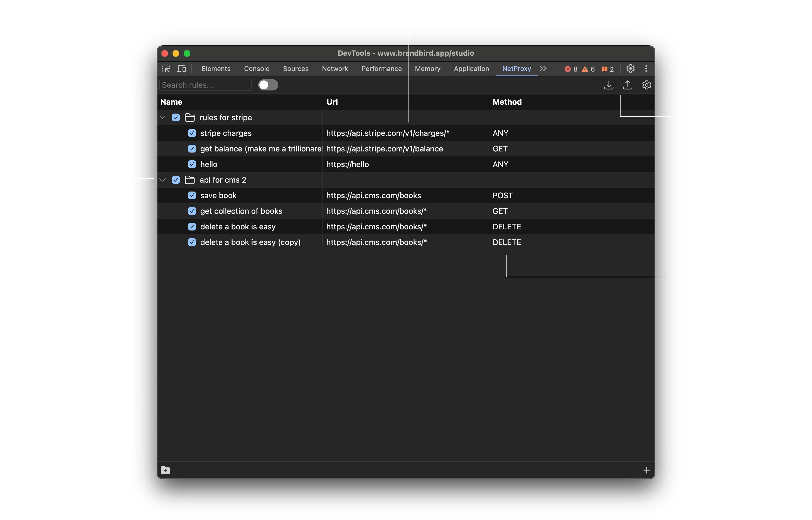The image size is (812, 520).
Task: Click the upload rules icon
Action: [x=628, y=85]
